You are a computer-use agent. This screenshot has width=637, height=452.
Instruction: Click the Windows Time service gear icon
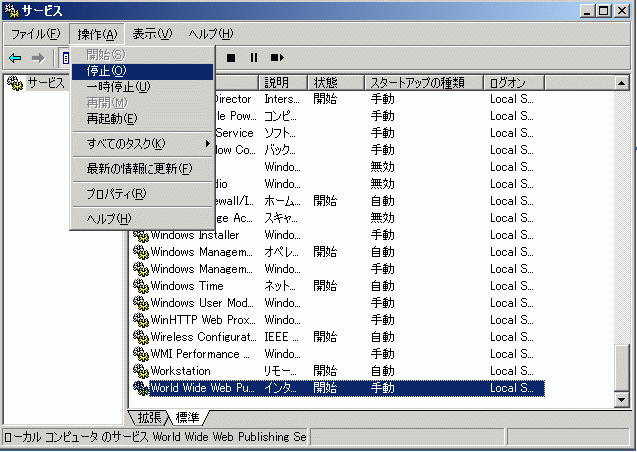(141, 286)
